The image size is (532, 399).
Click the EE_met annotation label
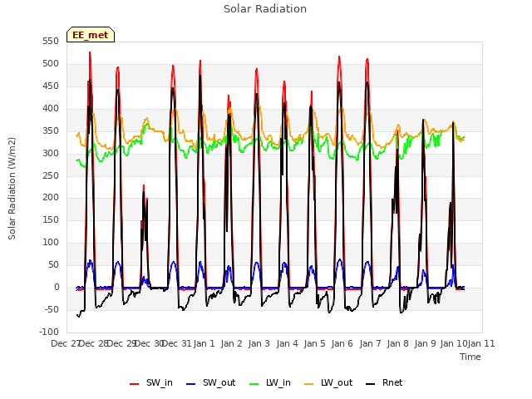91,35
